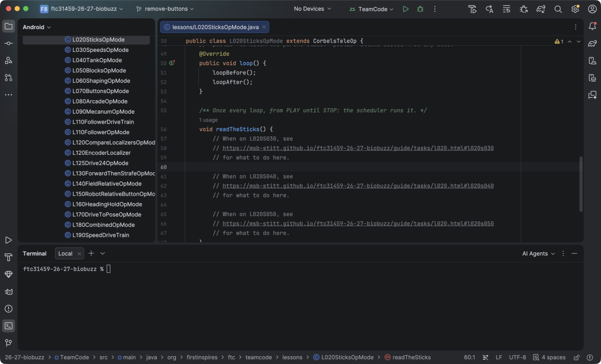Open the remove-buttons branch dropdown

[165, 9]
